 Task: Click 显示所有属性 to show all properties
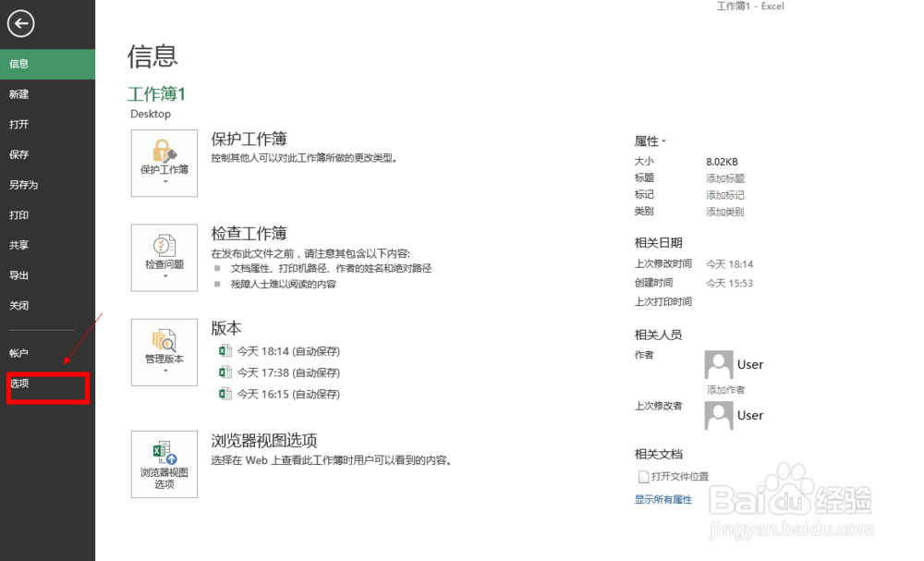(x=663, y=499)
